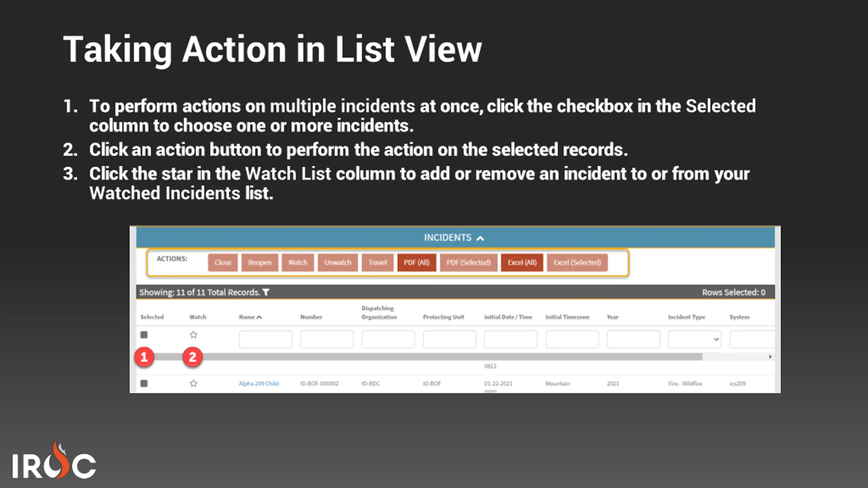Open the Alpha 209 Child incident link
The width and height of the screenshot is (868, 488).
coord(259,383)
